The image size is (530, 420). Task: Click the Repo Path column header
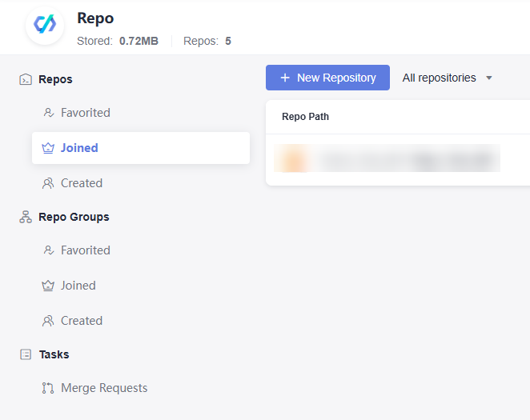pos(305,117)
